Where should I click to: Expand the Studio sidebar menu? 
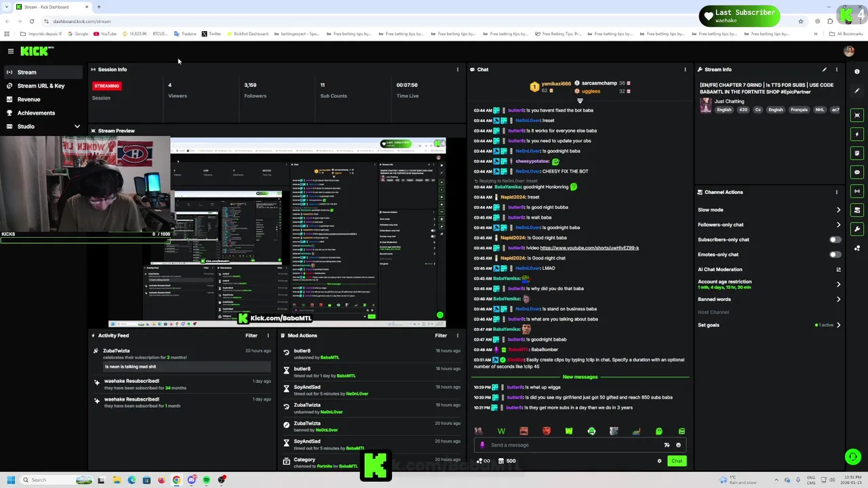[77, 127]
